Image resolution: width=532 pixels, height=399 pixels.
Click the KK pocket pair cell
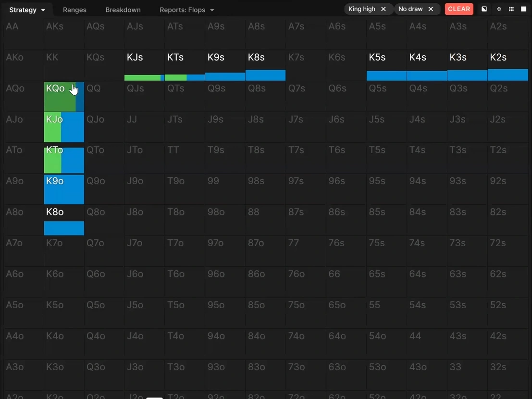[64, 65]
